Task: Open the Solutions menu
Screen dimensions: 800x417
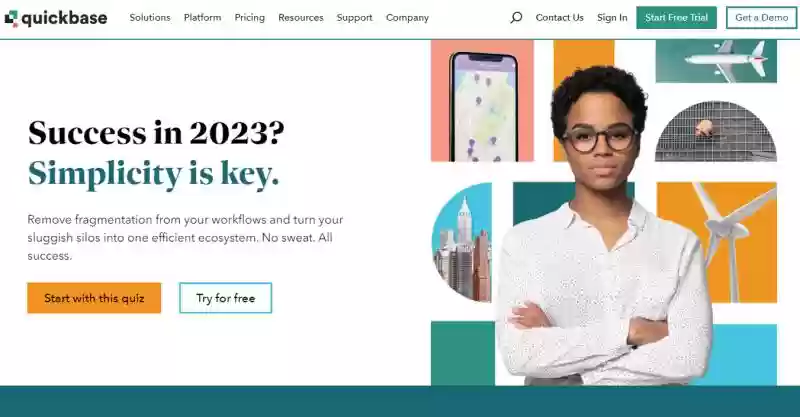Action: pyautogui.click(x=149, y=17)
